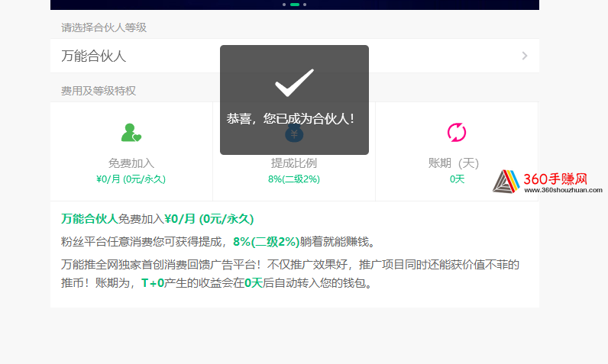Click the checkmark icon in the success popup

294,82
